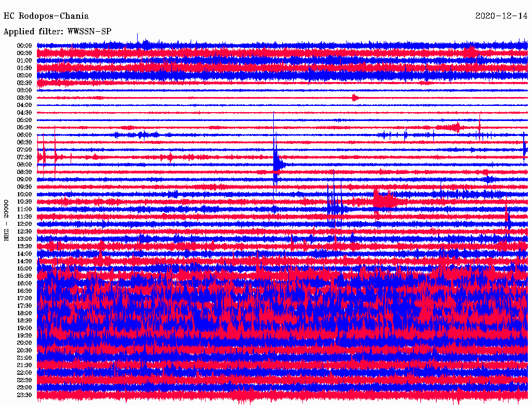Select the 12:00 time label

point(24,224)
